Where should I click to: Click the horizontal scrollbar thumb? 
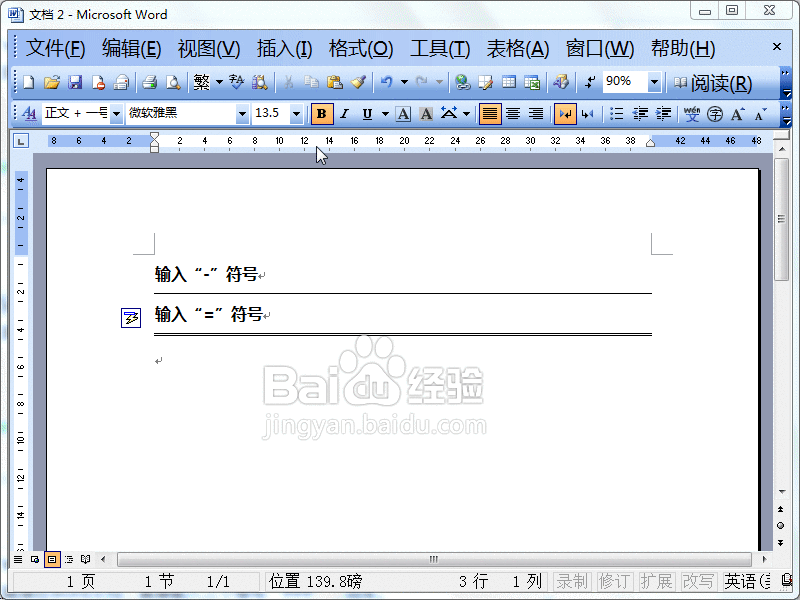click(x=433, y=559)
